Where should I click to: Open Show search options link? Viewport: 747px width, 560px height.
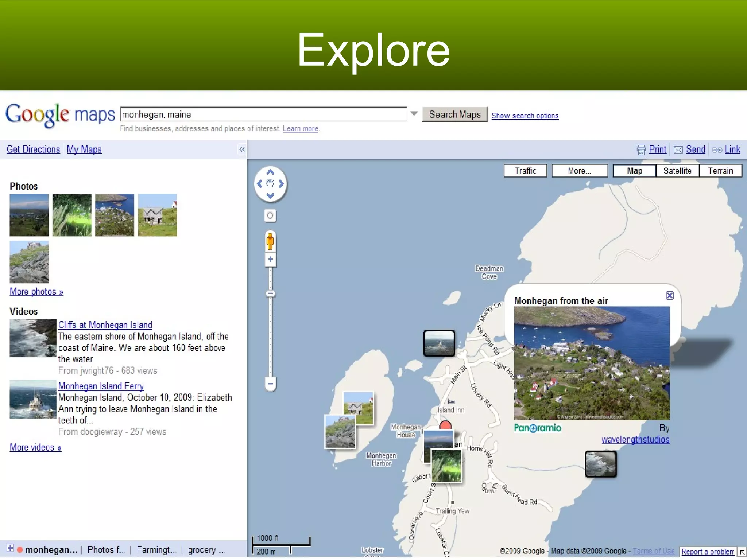(x=525, y=116)
